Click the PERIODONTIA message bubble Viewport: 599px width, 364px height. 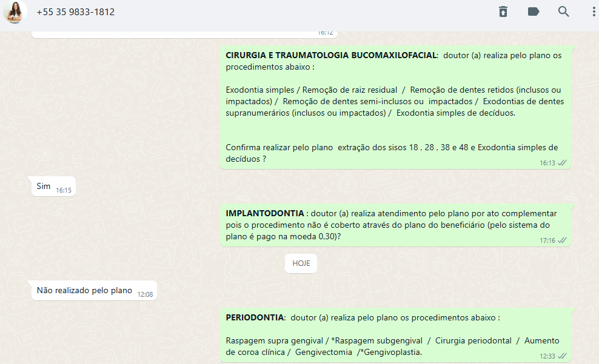click(393, 334)
